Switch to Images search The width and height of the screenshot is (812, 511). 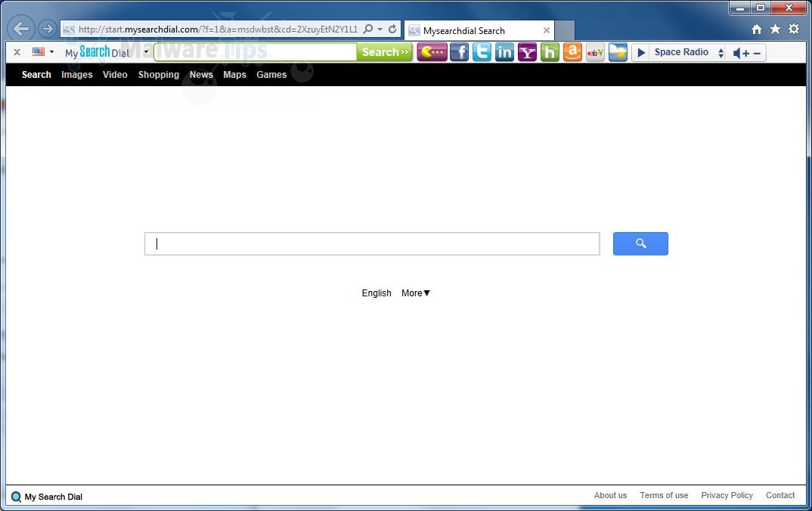click(x=76, y=75)
